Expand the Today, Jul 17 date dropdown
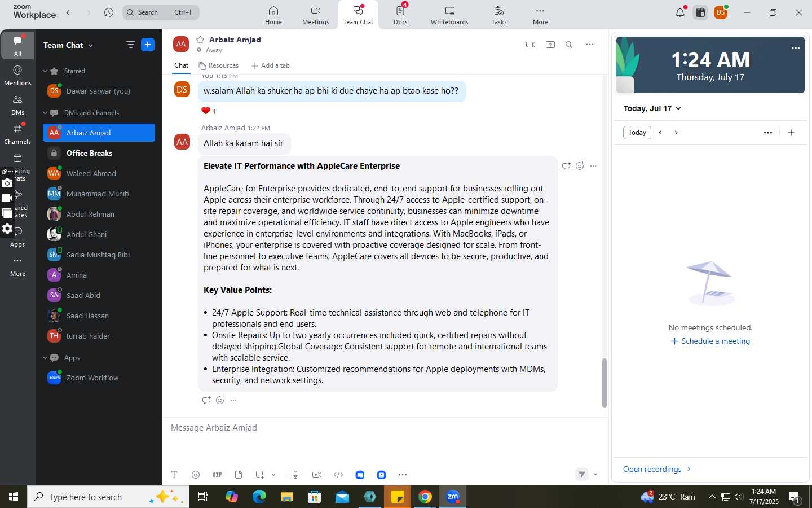 (652, 108)
